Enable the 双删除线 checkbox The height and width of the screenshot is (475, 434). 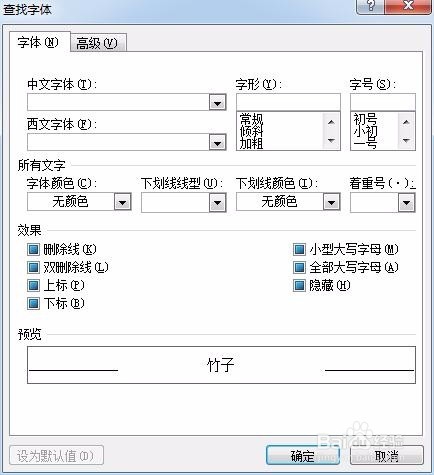[x=33, y=267]
